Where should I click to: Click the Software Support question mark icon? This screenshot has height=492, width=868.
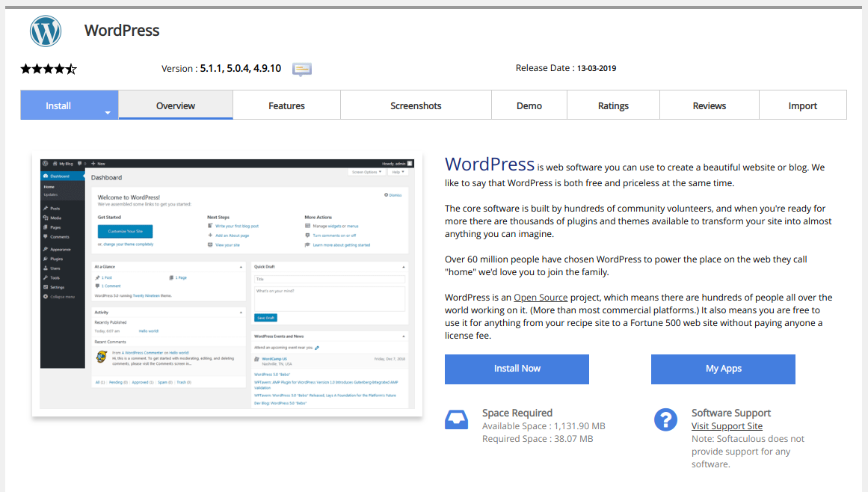click(665, 419)
